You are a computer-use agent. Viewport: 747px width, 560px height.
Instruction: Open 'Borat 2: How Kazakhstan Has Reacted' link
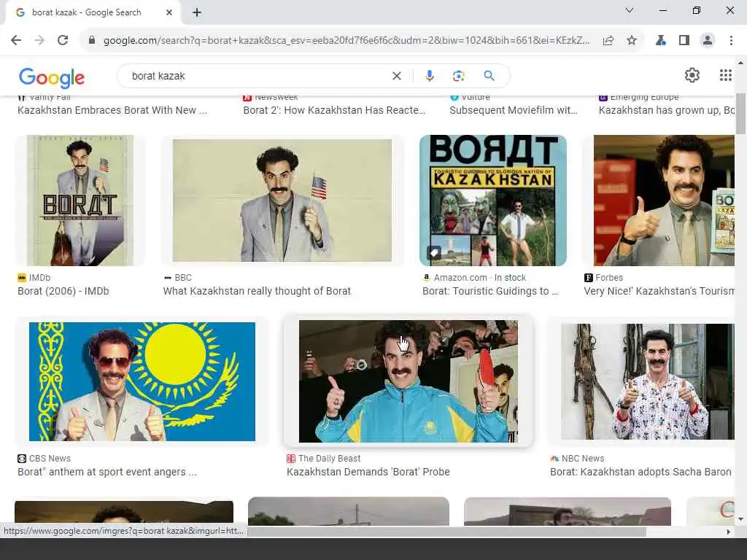334,111
